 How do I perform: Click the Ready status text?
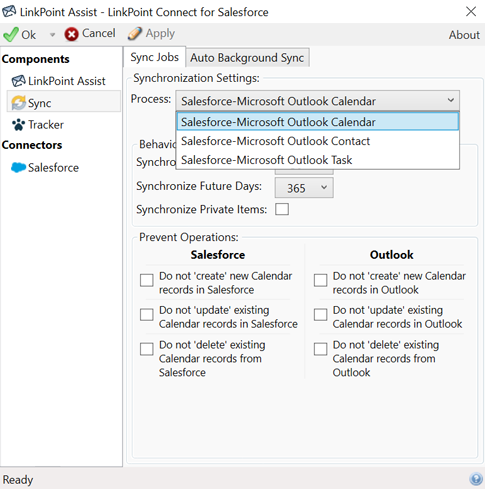click(18, 480)
